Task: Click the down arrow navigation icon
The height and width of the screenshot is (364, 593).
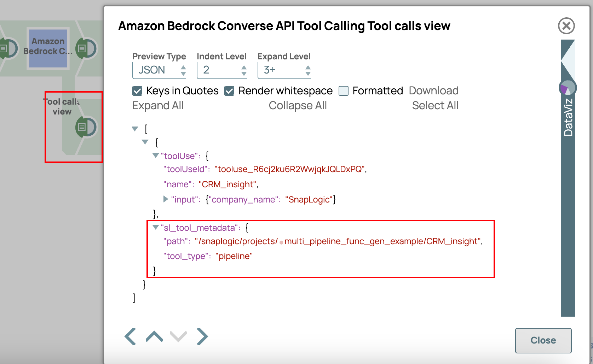Action: coord(178,336)
